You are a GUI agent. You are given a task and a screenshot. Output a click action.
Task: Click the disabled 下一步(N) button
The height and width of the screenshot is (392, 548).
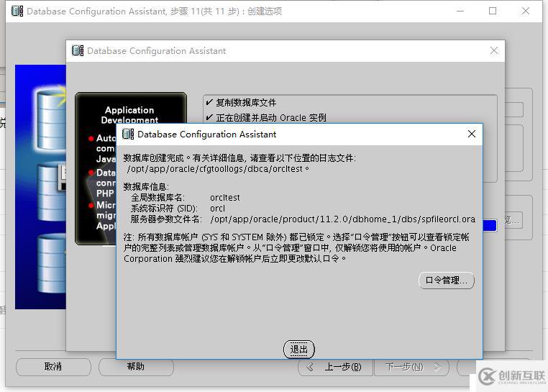click(411, 367)
